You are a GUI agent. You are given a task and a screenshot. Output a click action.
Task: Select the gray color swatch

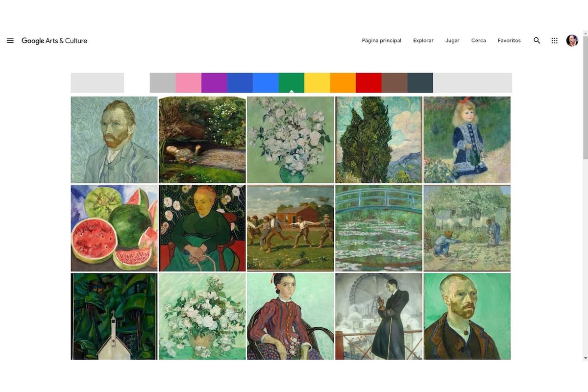coord(163,83)
